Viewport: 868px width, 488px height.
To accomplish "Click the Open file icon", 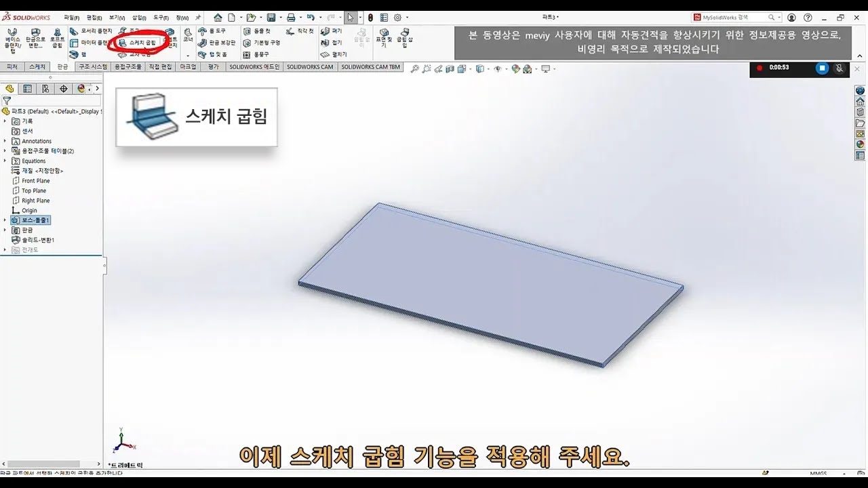I will point(251,18).
